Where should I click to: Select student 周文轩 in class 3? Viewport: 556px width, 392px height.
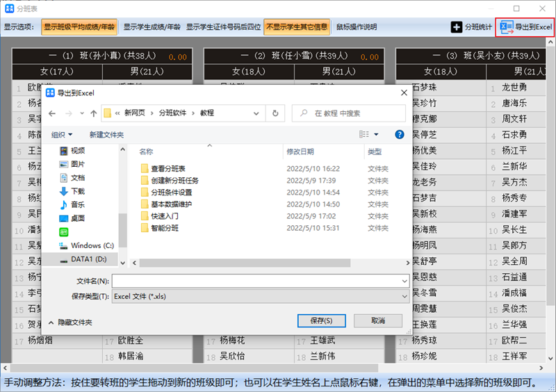coord(514,119)
